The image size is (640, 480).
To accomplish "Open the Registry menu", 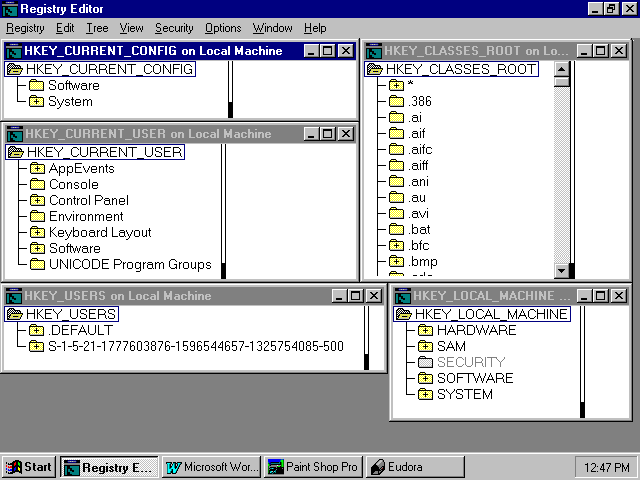I will click(25, 28).
